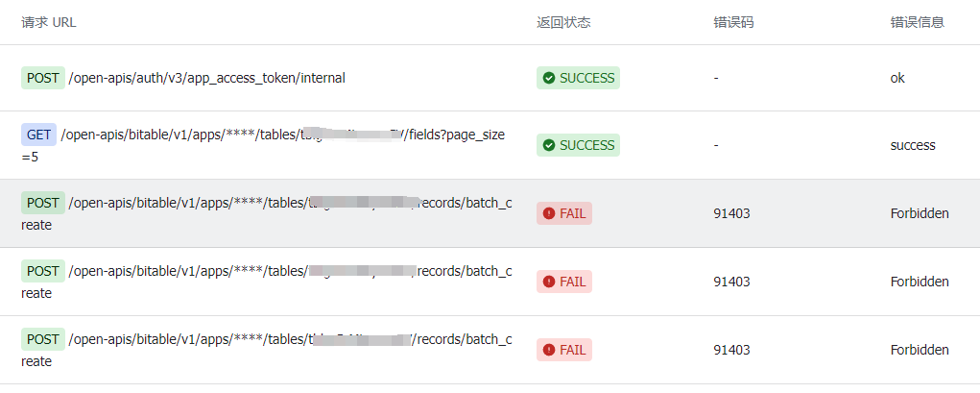The width and height of the screenshot is (980, 393).
Task: Click the red alert icon in highlighted row
Action: pos(549,213)
